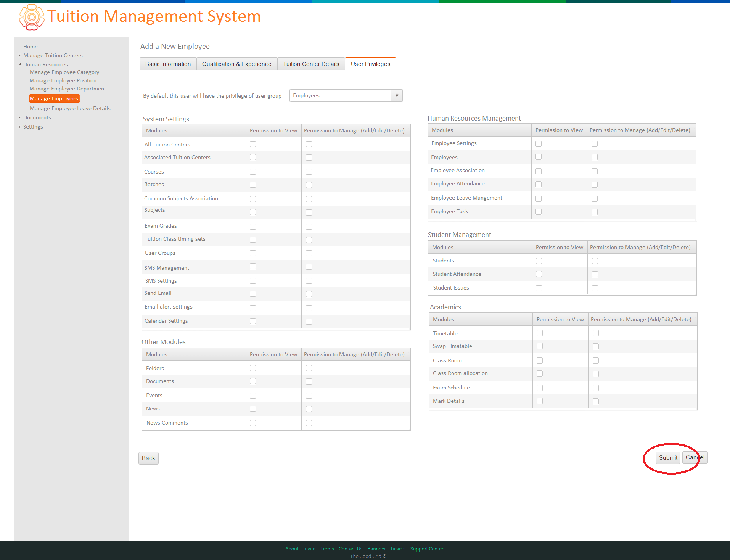This screenshot has width=730, height=560.
Task: Open the Qualification & Experience tab
Action: pyautogui.click(x=236, y=64)
